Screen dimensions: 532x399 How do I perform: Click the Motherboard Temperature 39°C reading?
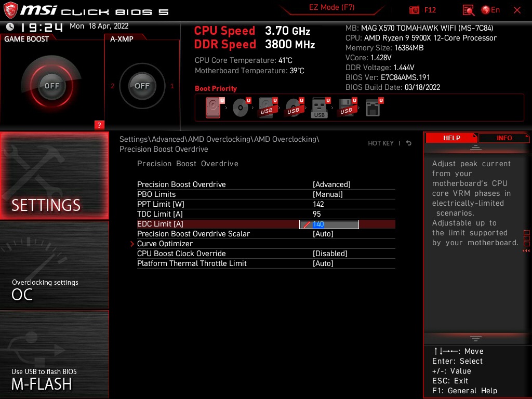[249, 71]
